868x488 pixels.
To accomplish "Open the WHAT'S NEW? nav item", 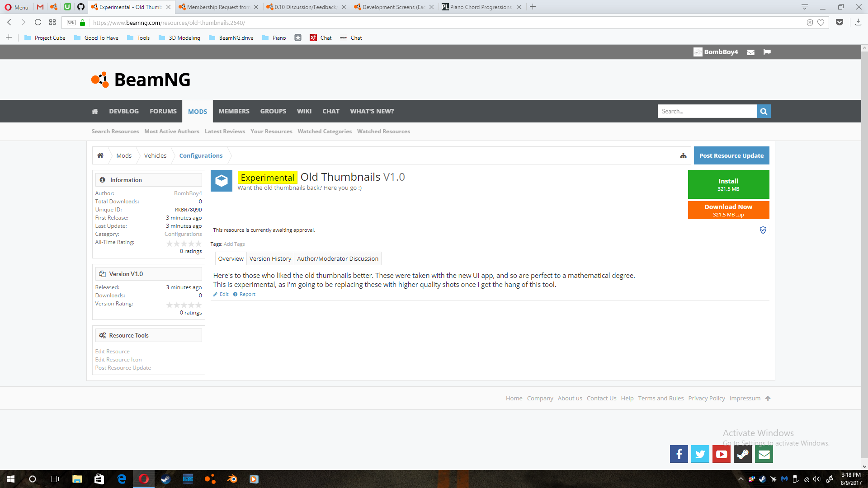I will point(372,111).
